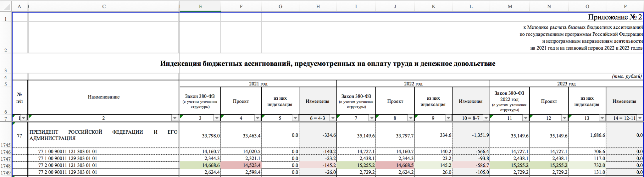The width and height of the screenshot is (644, 177).
Task: Open filter dropdown for '10 = 8-7' column
Action: [x=486, y=118]
